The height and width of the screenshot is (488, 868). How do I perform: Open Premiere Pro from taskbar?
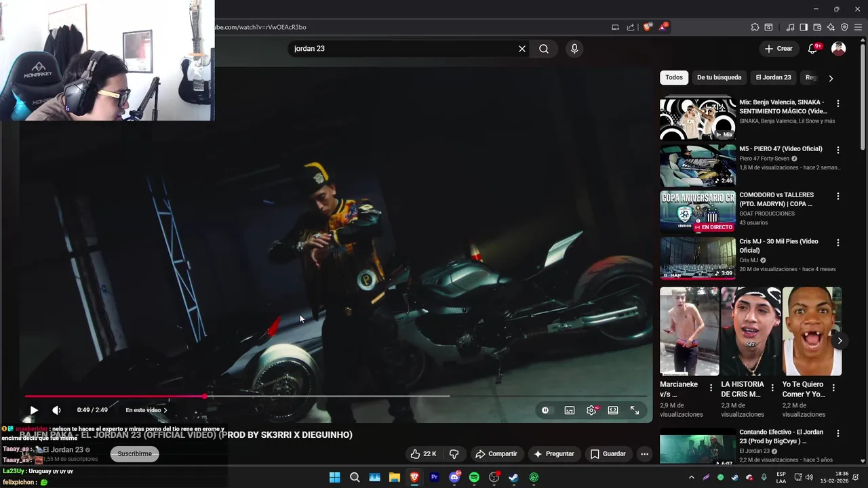435,477
